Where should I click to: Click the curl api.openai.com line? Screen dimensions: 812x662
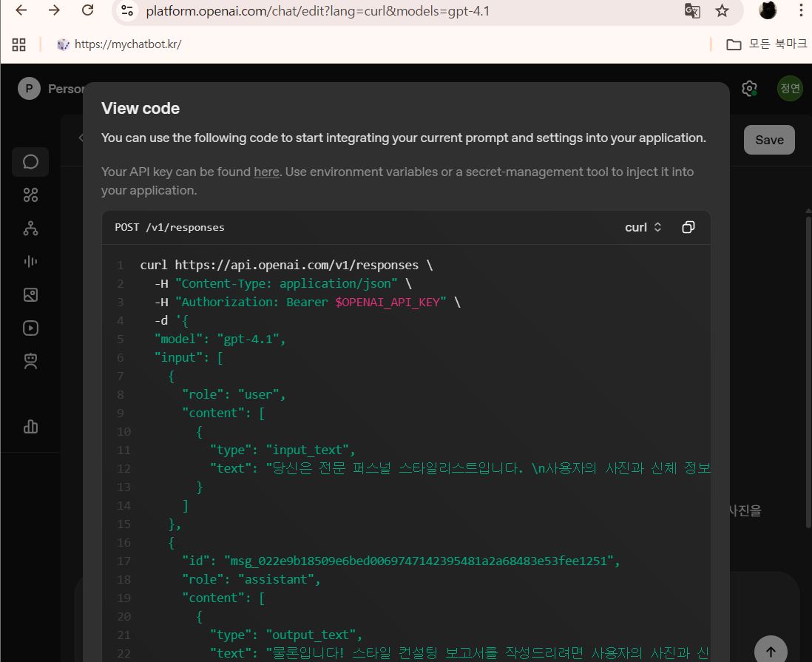pyautogui.click(x=286, y=266)
